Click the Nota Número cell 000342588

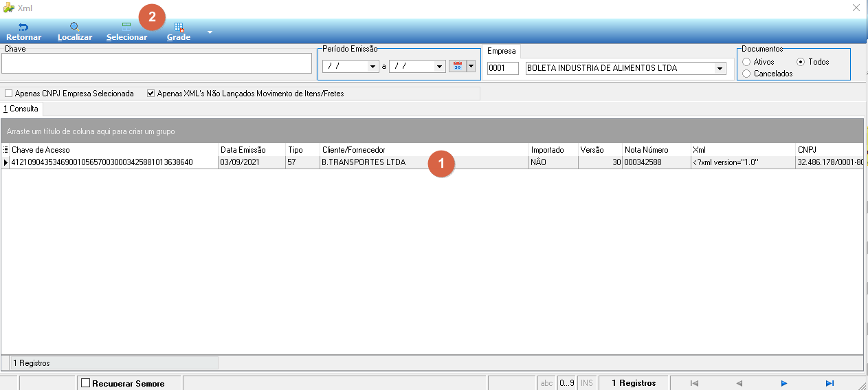pos(656,162)
